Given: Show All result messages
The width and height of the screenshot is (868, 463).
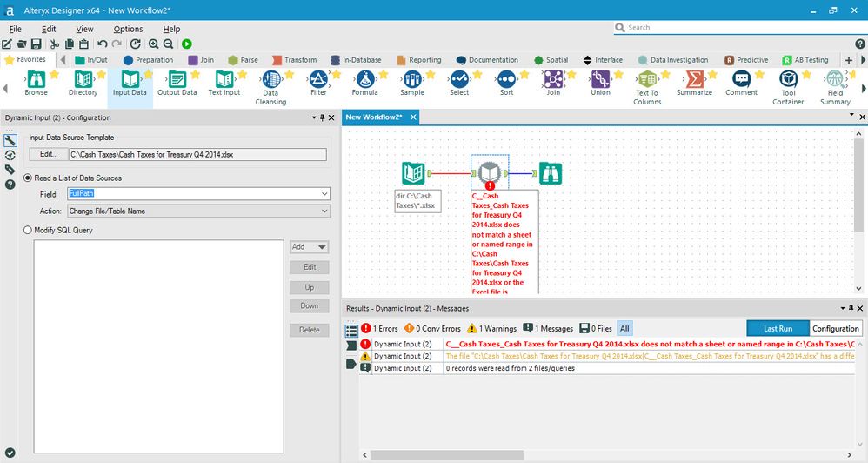Looking at the screenshot, I should 624,328.
